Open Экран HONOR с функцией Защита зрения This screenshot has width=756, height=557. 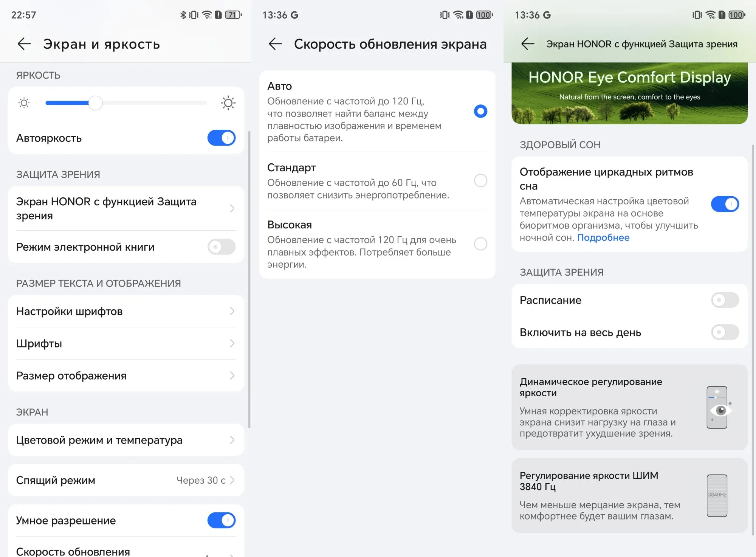point(126,208)
